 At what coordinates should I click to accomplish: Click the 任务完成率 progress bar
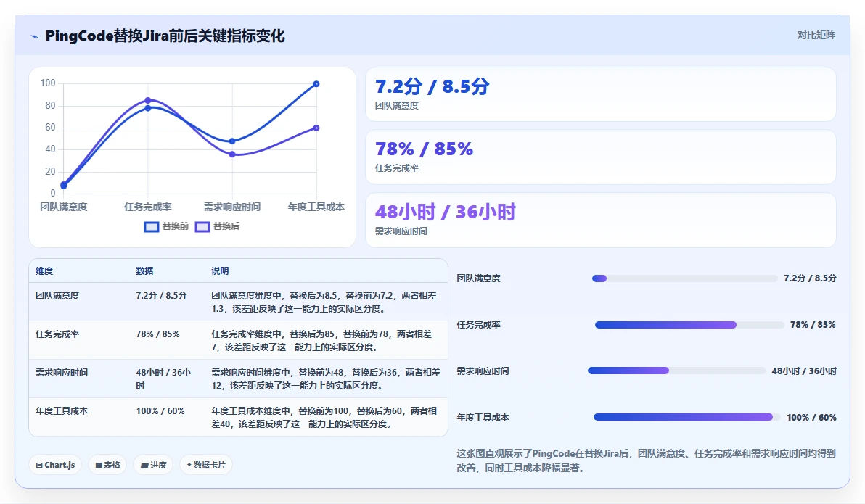coord(689,325)
